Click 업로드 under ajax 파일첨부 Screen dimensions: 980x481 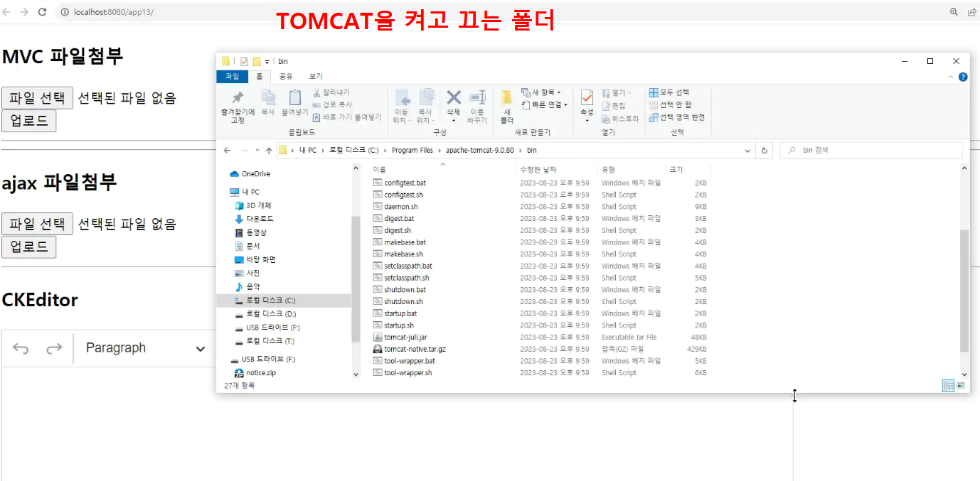[x=28, y=247]
